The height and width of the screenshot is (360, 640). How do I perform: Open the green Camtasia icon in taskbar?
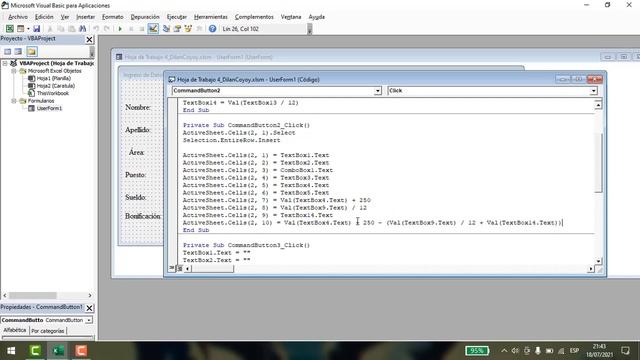click(x=35, y=351)
